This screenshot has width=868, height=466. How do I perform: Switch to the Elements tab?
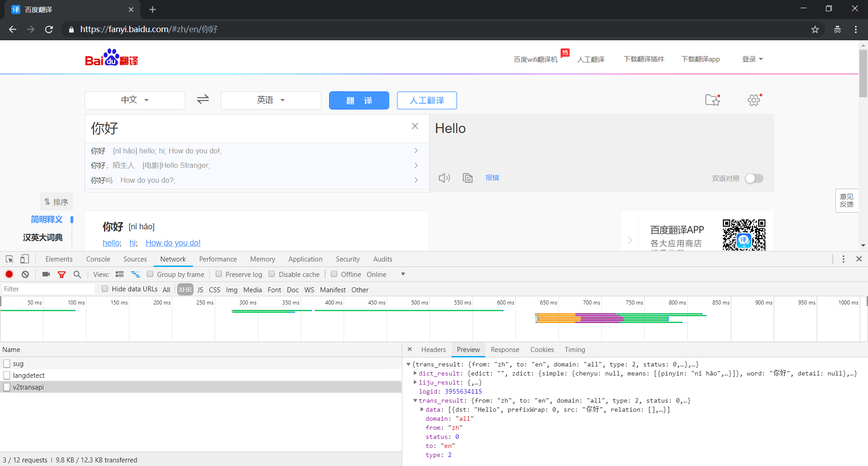59,259
